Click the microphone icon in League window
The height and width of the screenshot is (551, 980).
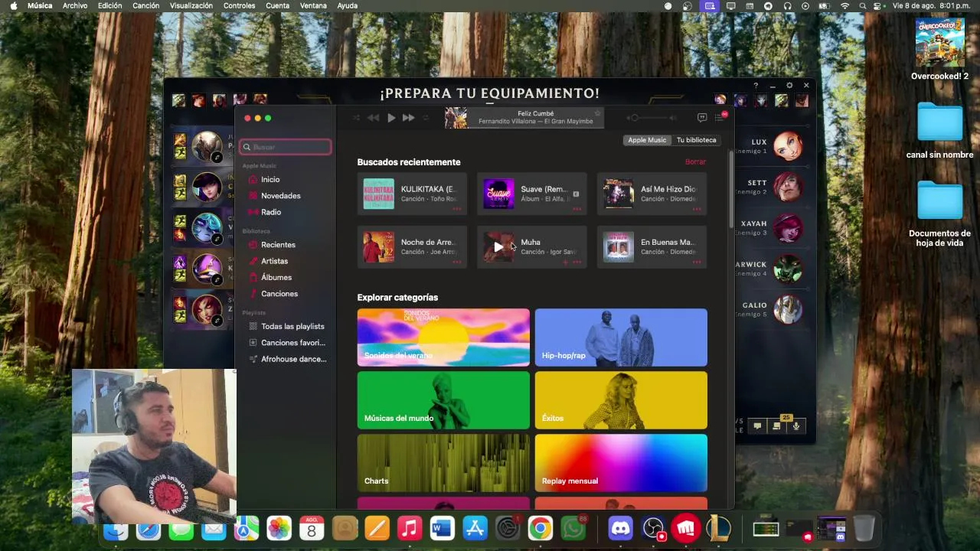point(796,426)
